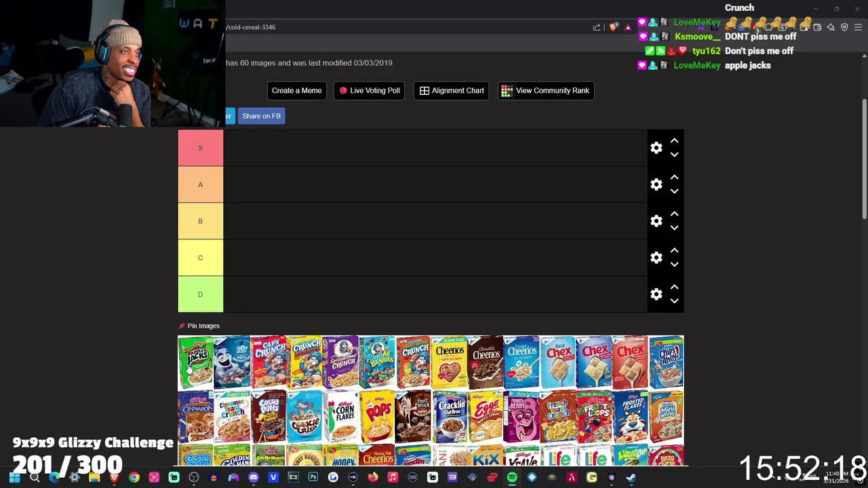Open settings gear for the B tier row

point(656,221)
